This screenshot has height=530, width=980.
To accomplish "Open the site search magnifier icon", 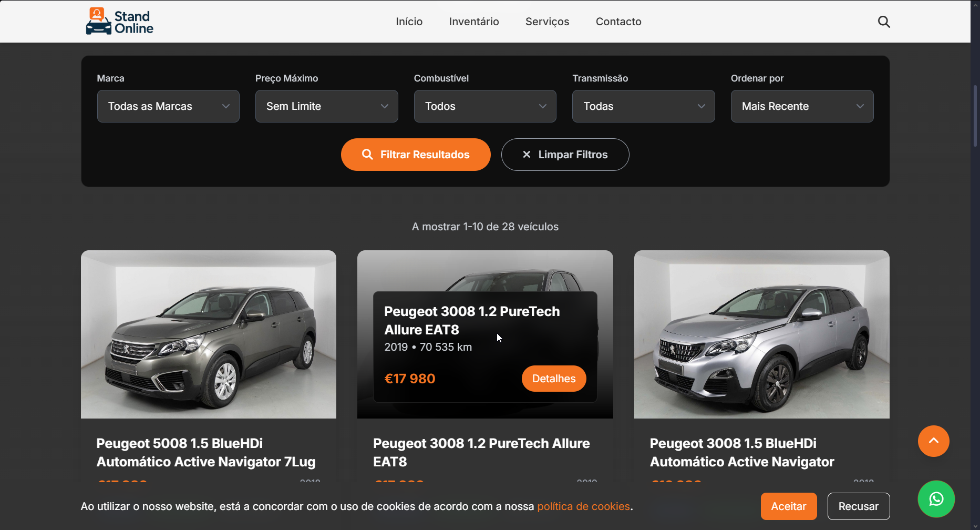I will (883, 22).
